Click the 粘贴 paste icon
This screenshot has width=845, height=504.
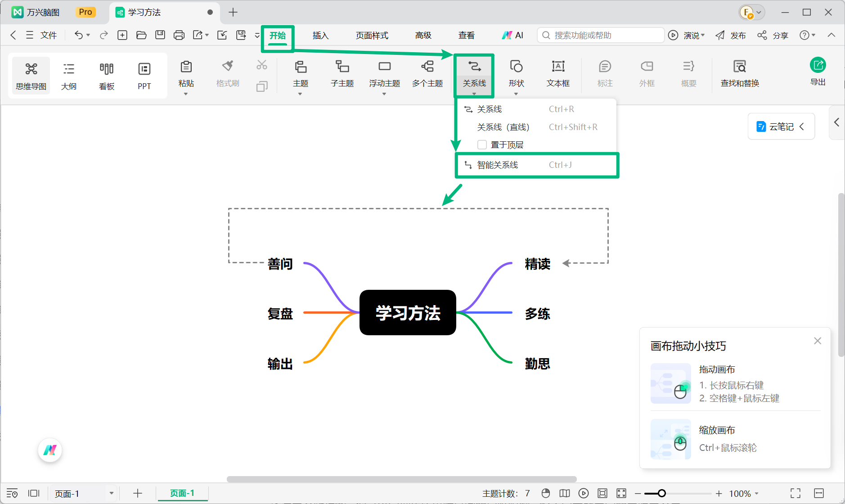coord(186,67)
